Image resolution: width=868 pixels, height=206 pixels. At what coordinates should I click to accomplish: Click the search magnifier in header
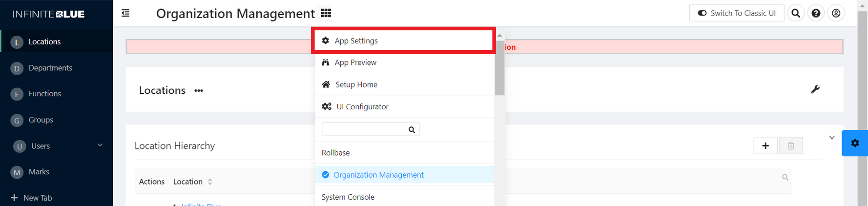coord(796,13)
